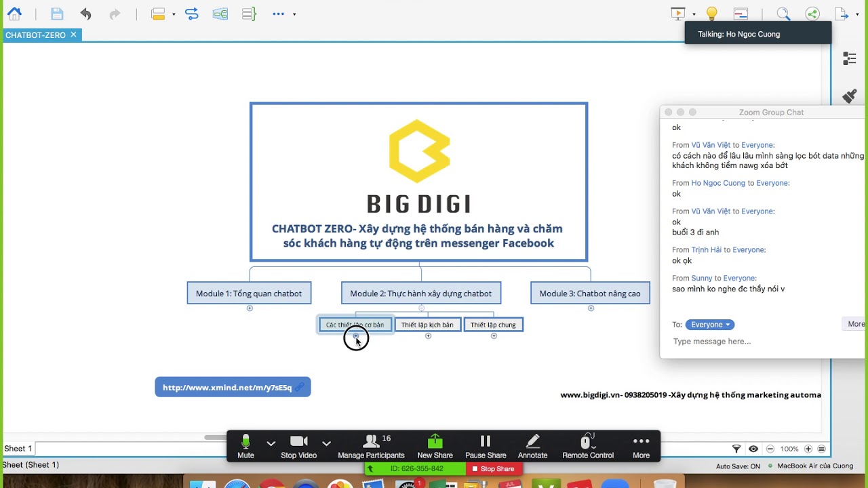Click meeting ID 626-355-842 indicator
Image resolution: width=868 pixels, height=488 pixels.
(x=416, y=469)
